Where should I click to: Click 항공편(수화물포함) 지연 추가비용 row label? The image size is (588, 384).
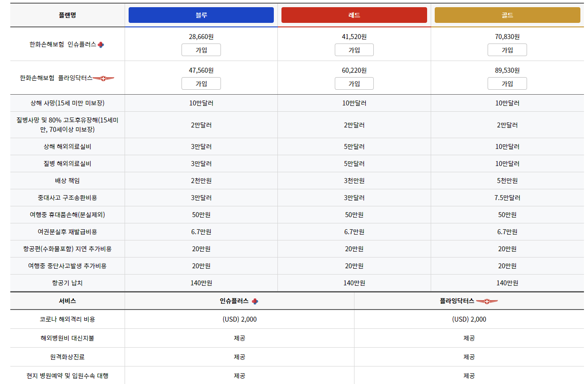67,249
